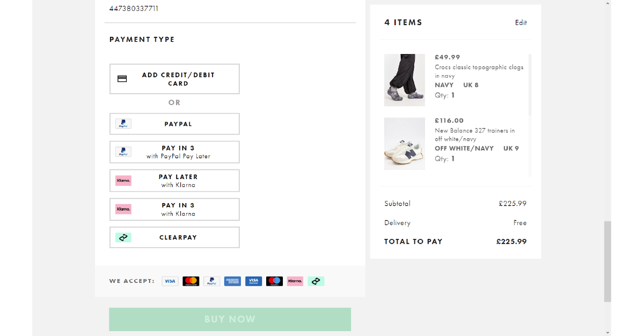Click the Buy Now button
The height and width of the screenshot is (336, 644).
[230, 319]
